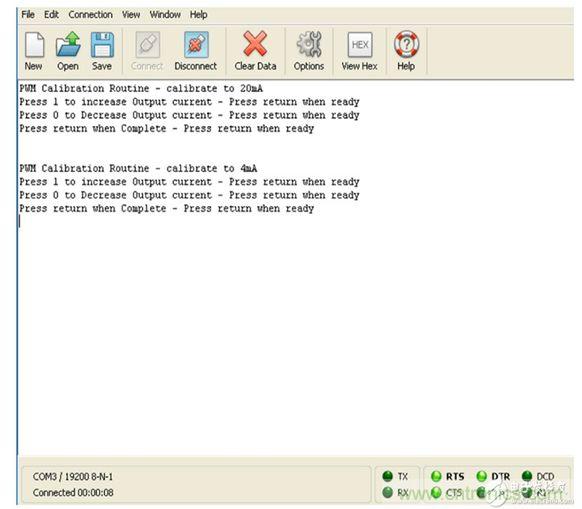Open the View menu
This screenshot has height=509, width=582.
coord(131,14)
